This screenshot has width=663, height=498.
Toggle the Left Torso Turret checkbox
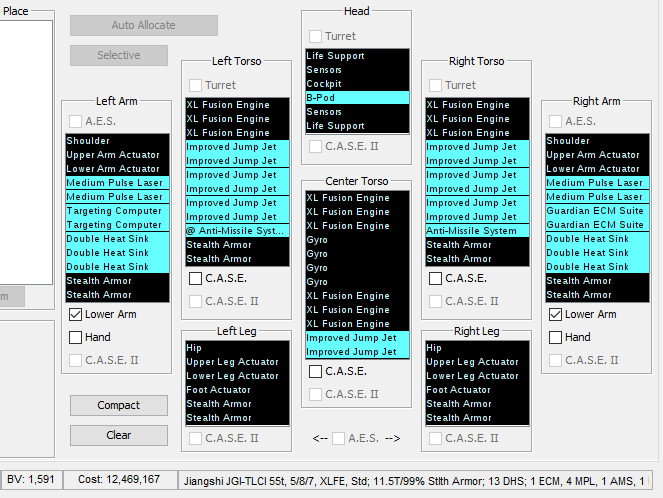[x=195, y=85]
